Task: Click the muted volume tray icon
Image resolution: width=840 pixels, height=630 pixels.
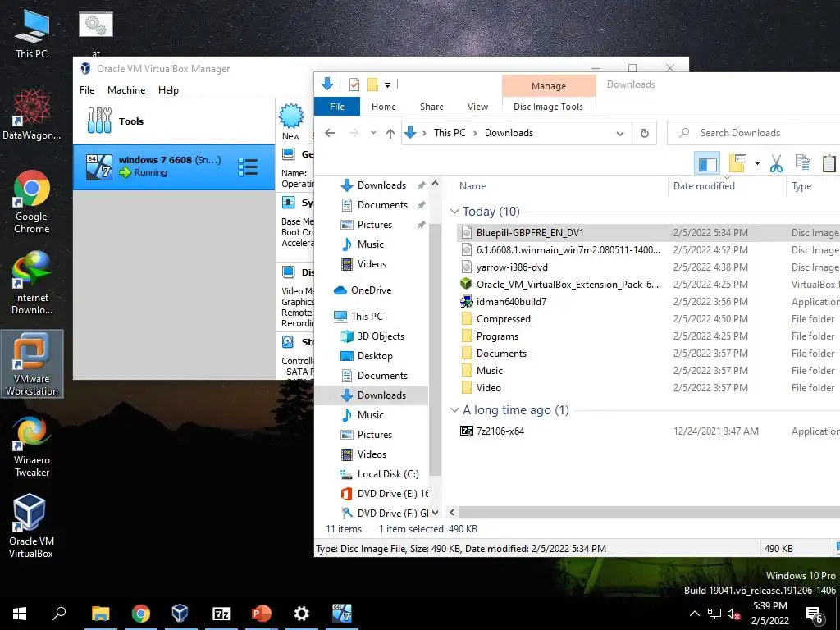Action: tap(733, 614)
